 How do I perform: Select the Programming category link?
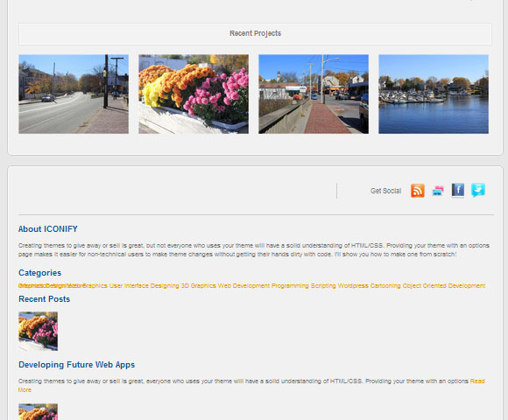tap(290, 286)
